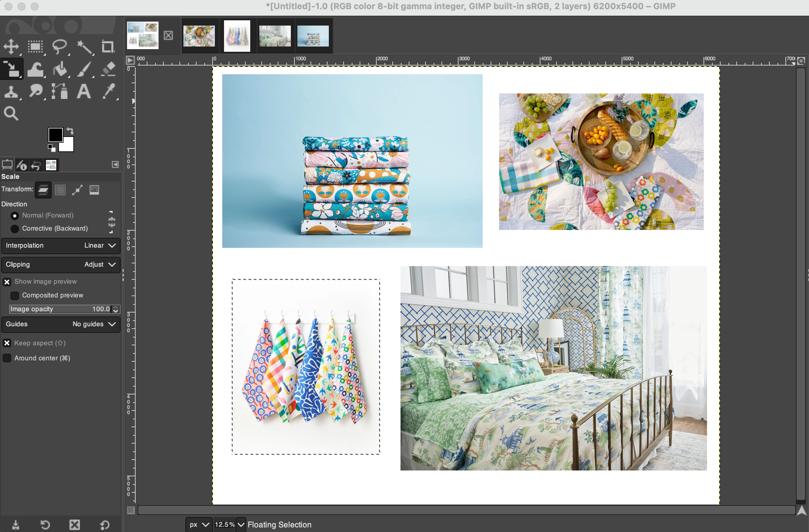Open the Clipping Adjust dropdown

click(x=61, y=264)
